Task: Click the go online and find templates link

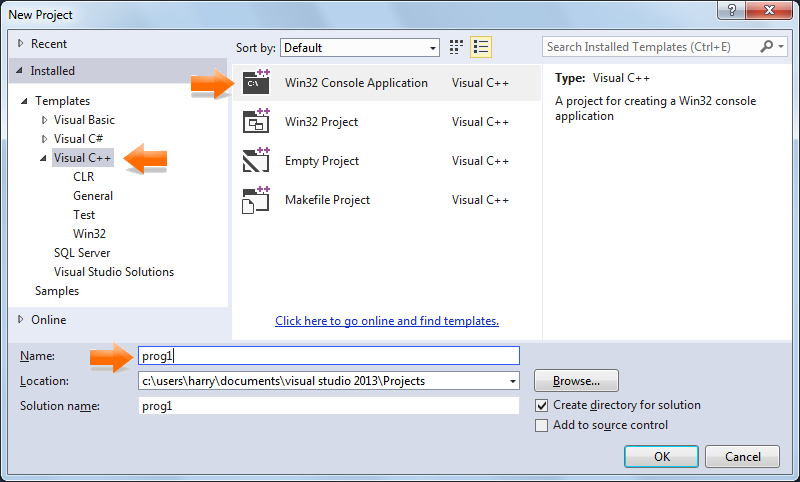Action: click(x=387, y=321)
